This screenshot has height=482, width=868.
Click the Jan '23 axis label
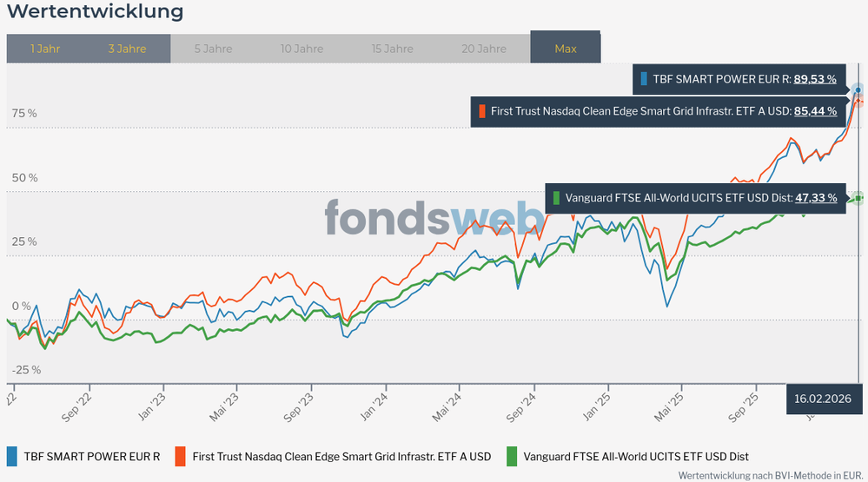click(x=151, y=407)
